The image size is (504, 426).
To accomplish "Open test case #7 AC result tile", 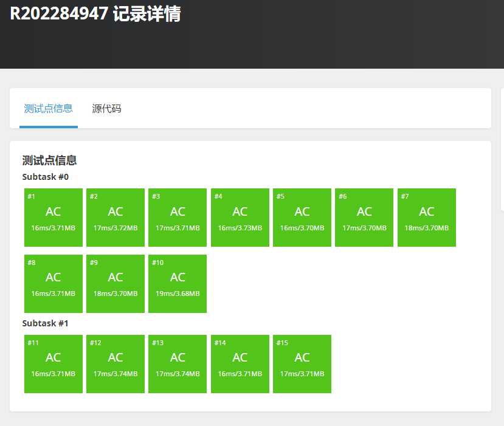I will (x=427, y=218).
